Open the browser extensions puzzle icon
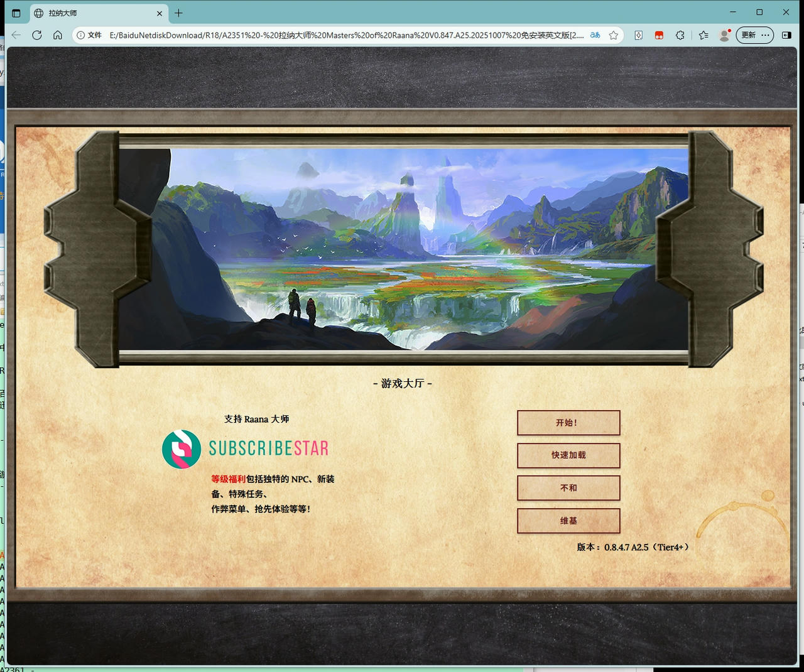Viewport: 804px width, 672px height. pyautogui.click(x=680, y=35)
